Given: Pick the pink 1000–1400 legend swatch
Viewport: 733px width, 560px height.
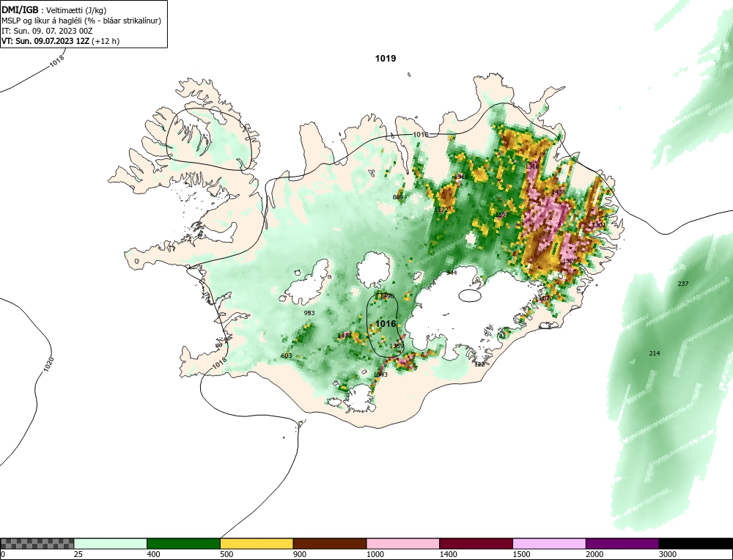Looking at the screenshot, I should point(403,543).
